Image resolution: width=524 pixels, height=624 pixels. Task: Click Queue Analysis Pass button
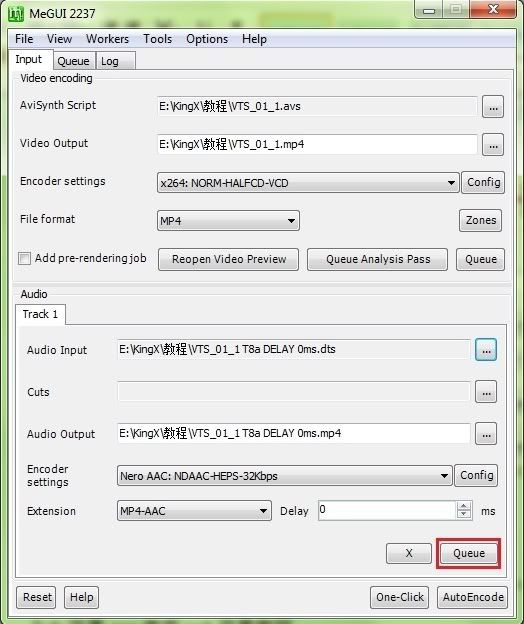pyautogui.click(x=378, y=259)
